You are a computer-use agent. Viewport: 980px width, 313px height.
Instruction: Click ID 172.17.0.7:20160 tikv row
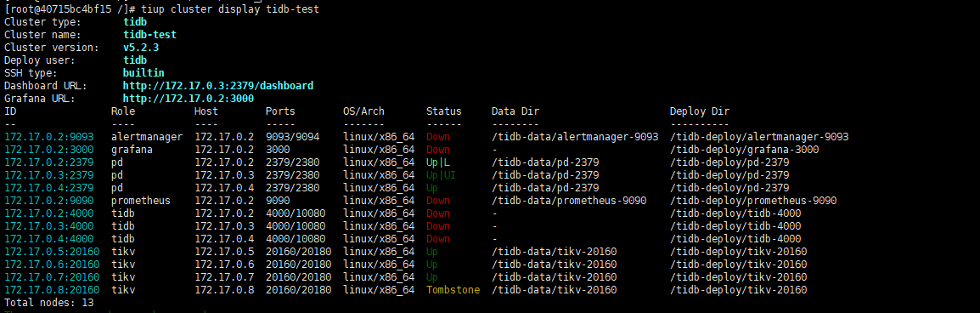[x=52, y=277]
